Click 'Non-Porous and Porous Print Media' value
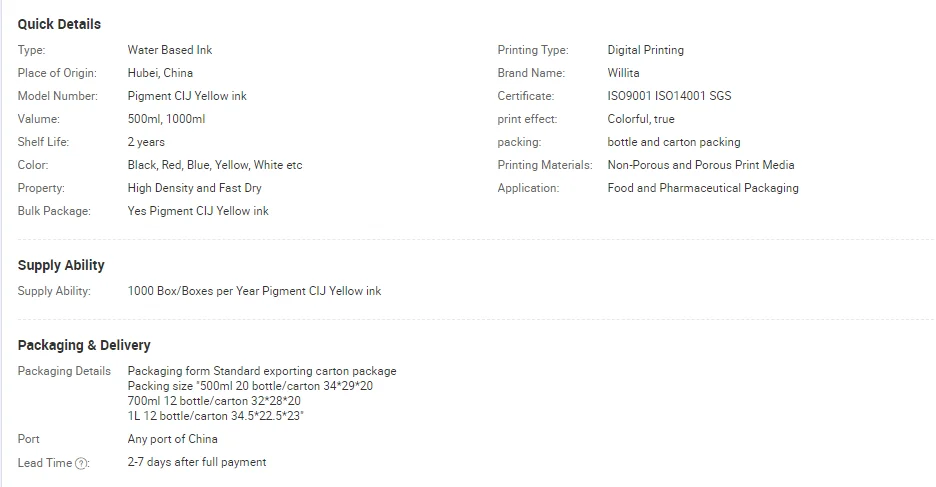Screen dimensions: 936x487 [x=701, y=165]
